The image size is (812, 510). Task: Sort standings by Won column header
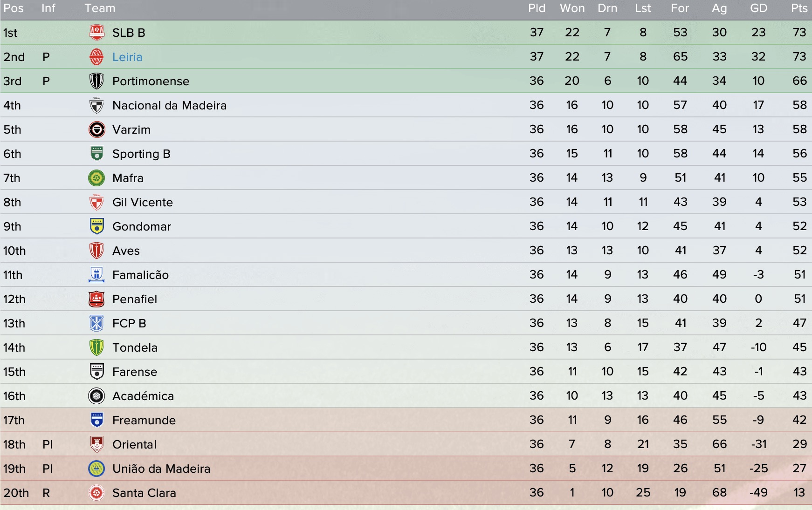[x=572, y=8]
